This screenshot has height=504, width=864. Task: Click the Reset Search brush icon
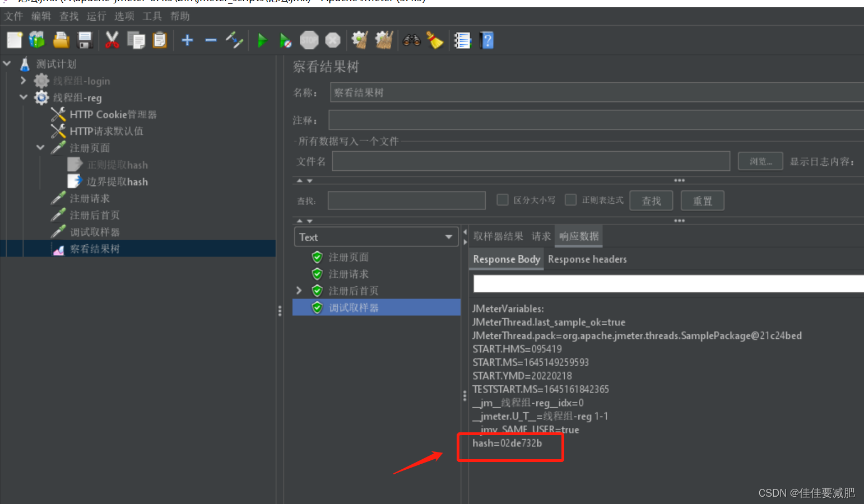435,40
